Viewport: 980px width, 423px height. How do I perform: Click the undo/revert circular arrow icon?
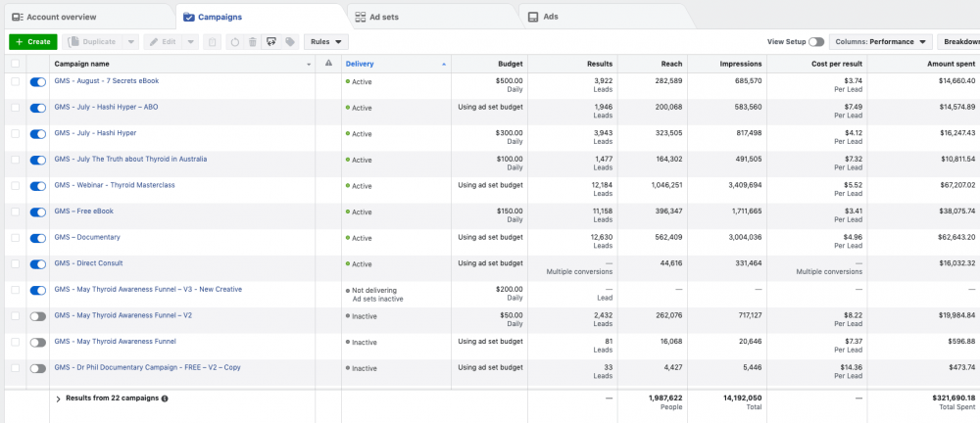[x=234, y=42]
